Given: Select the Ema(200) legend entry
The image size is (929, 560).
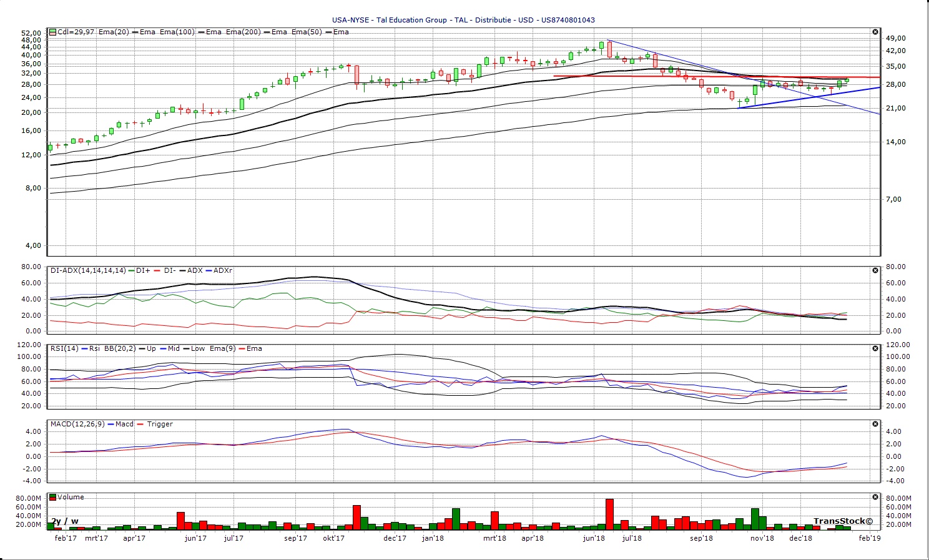Looking at the screenshot, I should click(243, 32).
